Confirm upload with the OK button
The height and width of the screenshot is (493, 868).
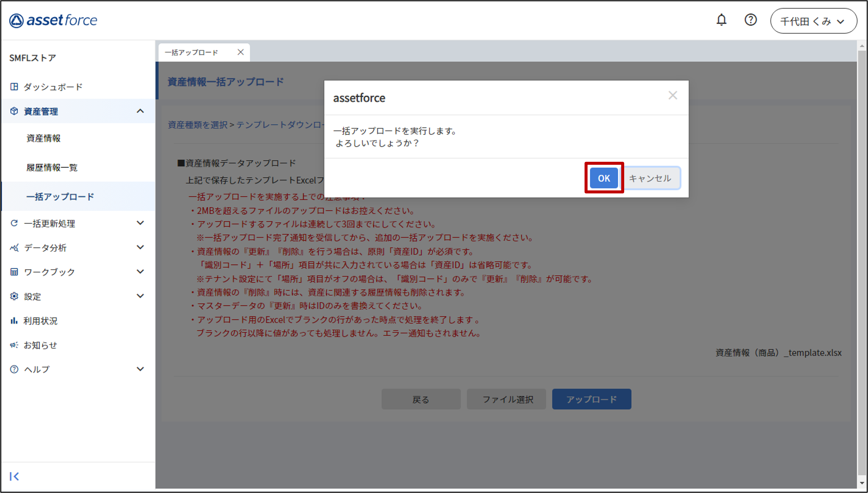(x=604, y=178)
